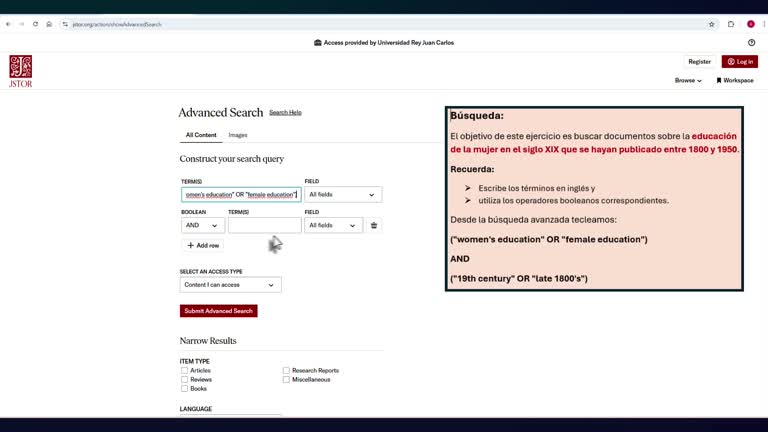This screenshot has width=768, height=432.
Task: Open the browser profile avatar
Action: 751,24
